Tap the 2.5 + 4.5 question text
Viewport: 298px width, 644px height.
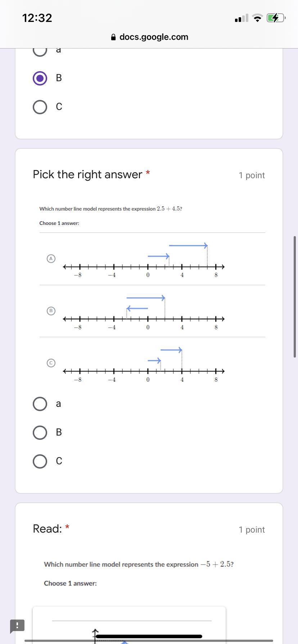[111, 209]
